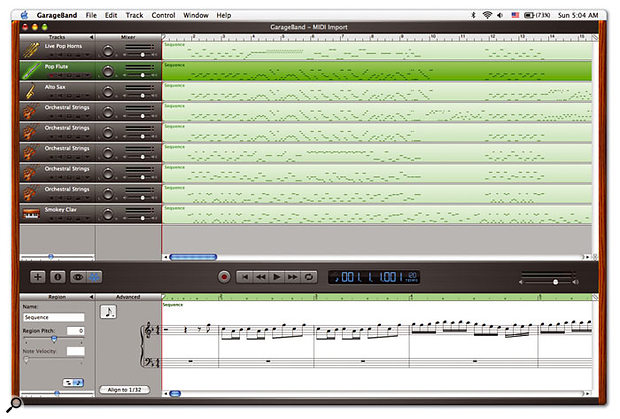Mute the Live Pop Horns track

61,55
